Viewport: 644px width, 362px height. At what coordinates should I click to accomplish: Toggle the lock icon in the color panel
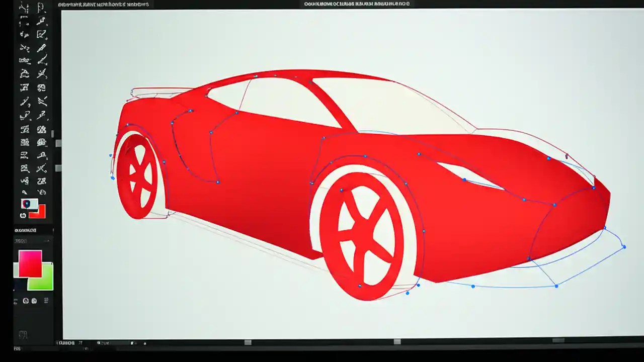(x=26, y=301)
